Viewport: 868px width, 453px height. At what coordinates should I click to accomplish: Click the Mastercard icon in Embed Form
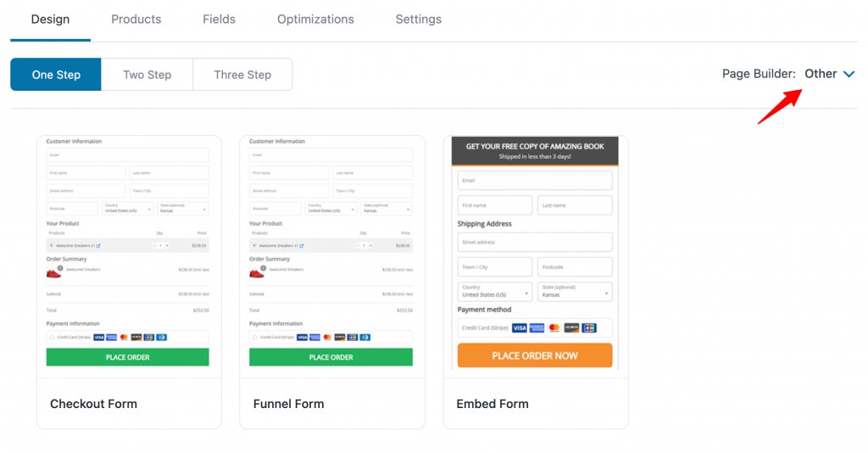(x=554, y=327)
